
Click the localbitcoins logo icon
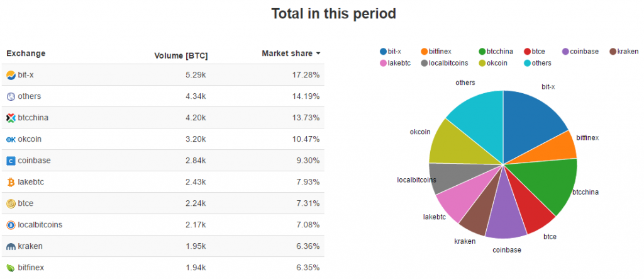click(x=11, y=225)
